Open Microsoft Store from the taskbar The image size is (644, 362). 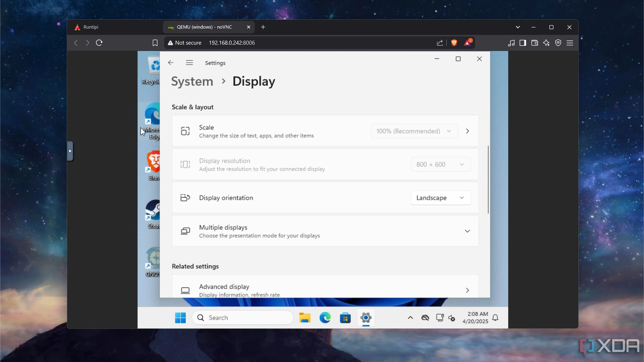(345, 318)
